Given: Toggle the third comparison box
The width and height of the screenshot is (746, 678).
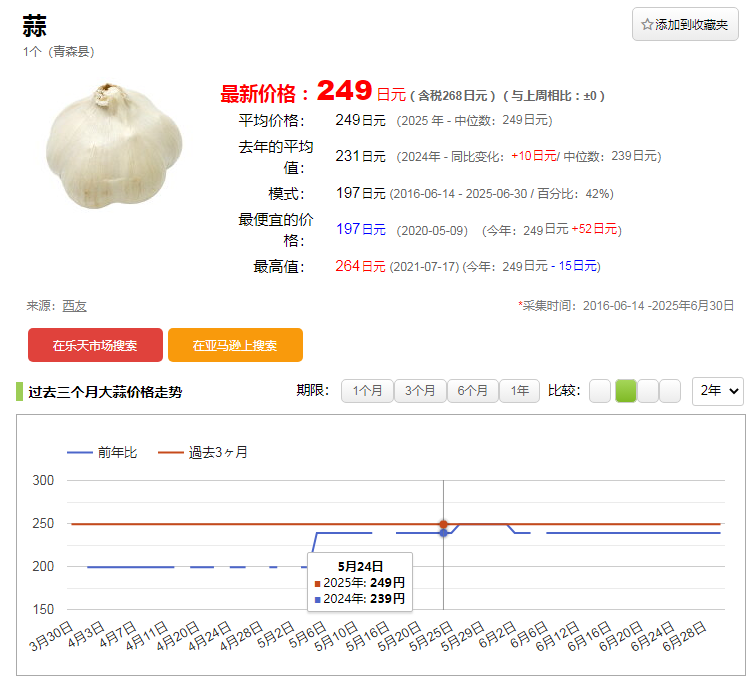Looking at the screenshot, I should [x=648, y=391].
